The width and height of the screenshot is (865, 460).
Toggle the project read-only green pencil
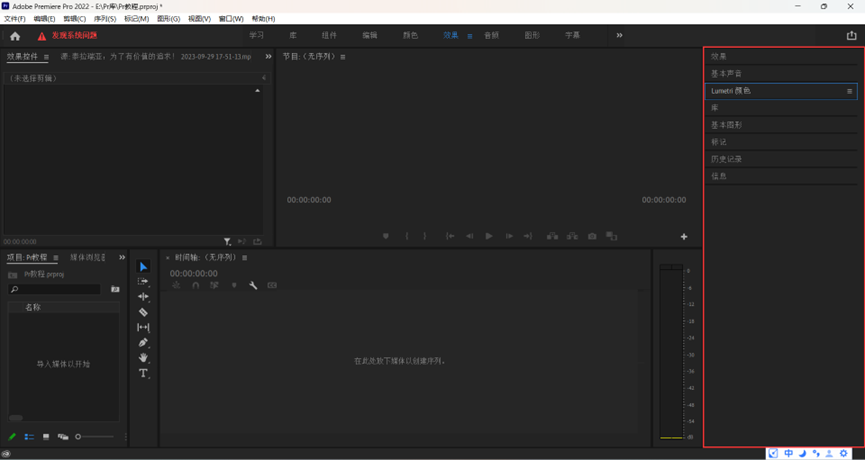point(12,437)
